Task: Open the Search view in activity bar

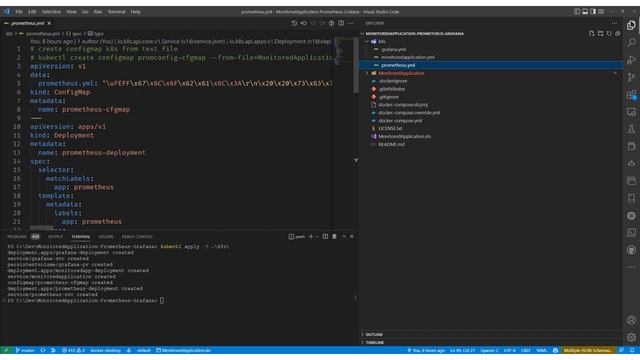Action: coord(631,42)
